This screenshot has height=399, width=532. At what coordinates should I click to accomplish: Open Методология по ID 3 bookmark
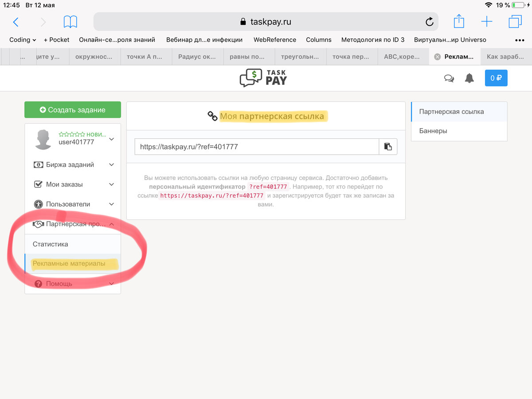(x=373, y=40)
